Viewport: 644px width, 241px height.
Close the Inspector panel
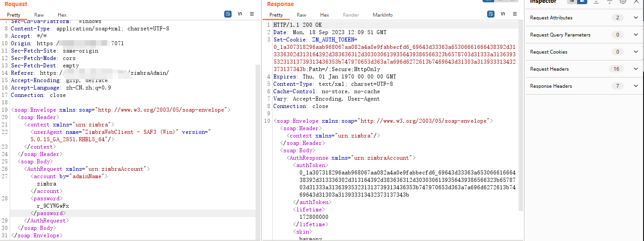pos(636,1)
